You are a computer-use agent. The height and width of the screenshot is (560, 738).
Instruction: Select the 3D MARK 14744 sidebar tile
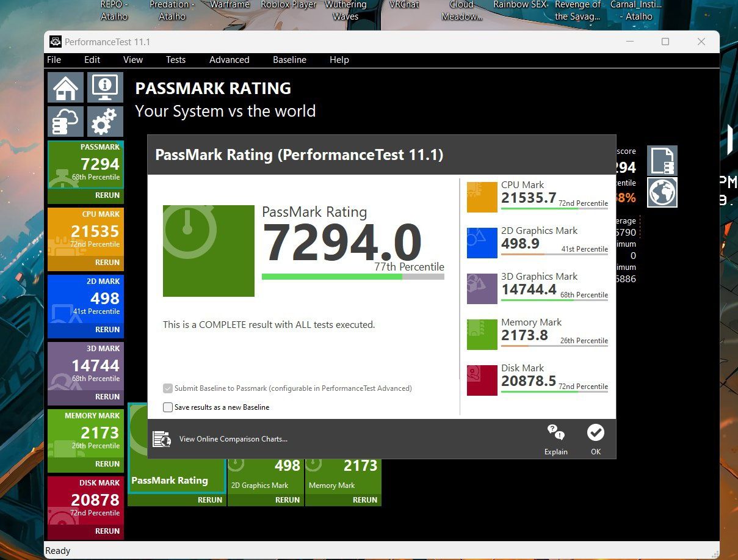[x=86, y=366]
